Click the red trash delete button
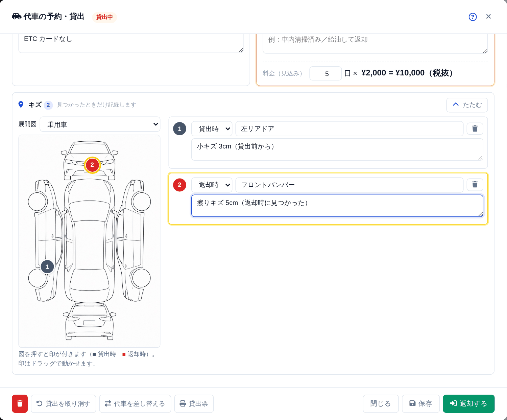Image resolution: width=507 pixels, height=420 pixels. pyautogui.click(x=20, y=404)
